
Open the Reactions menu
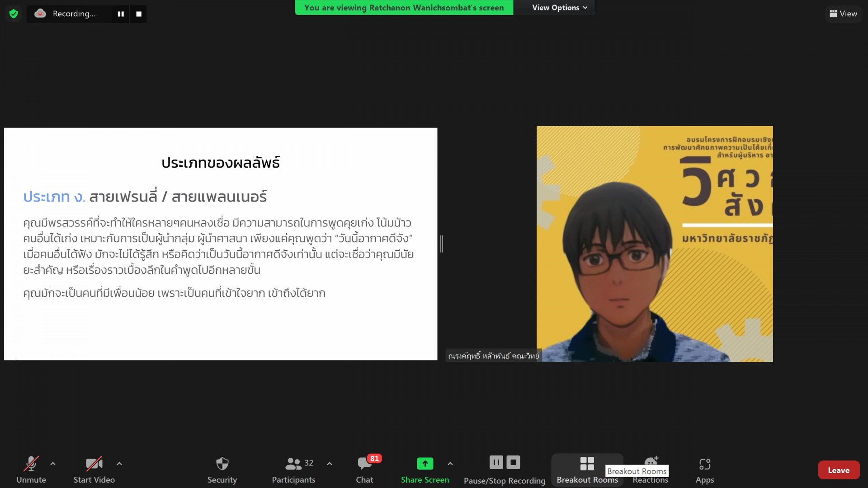click(651, 470)
